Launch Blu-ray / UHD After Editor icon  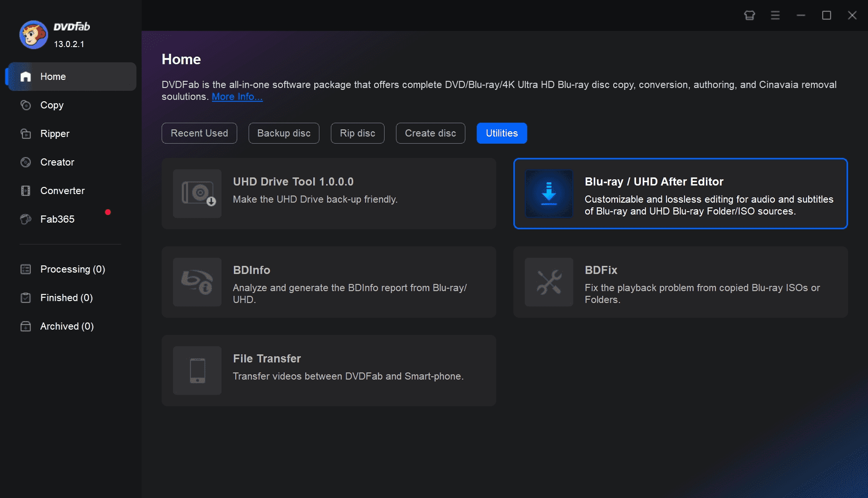pyautogui.click(x=549, y=194)
